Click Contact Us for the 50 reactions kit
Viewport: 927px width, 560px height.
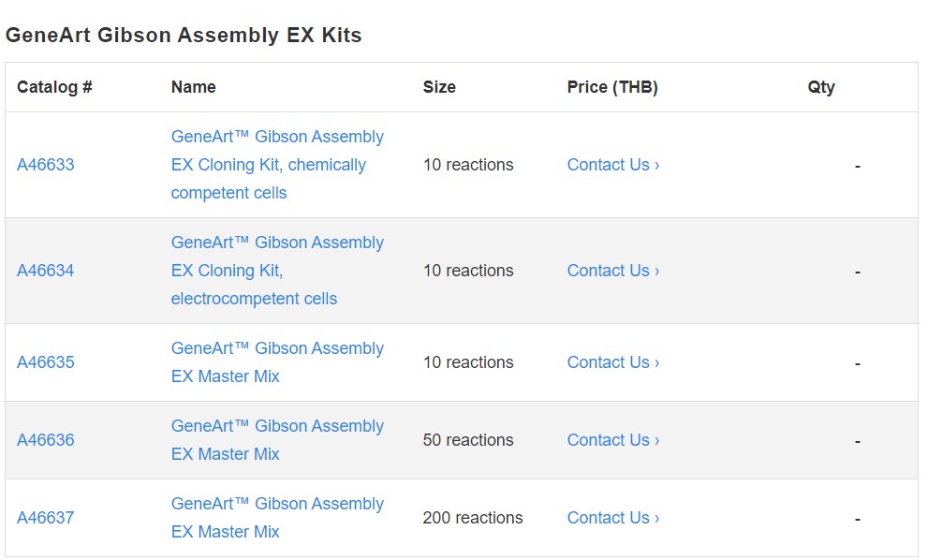(613, 440)
